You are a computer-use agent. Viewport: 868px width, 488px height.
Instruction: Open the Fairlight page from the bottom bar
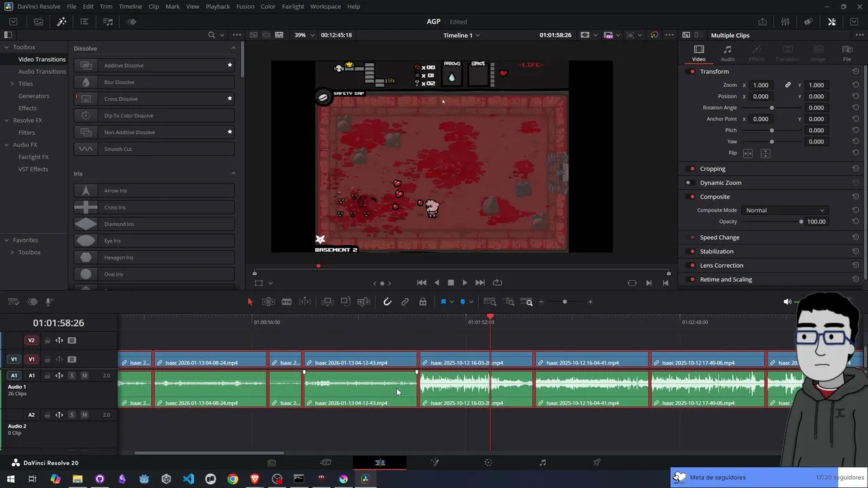coord(542,462)
